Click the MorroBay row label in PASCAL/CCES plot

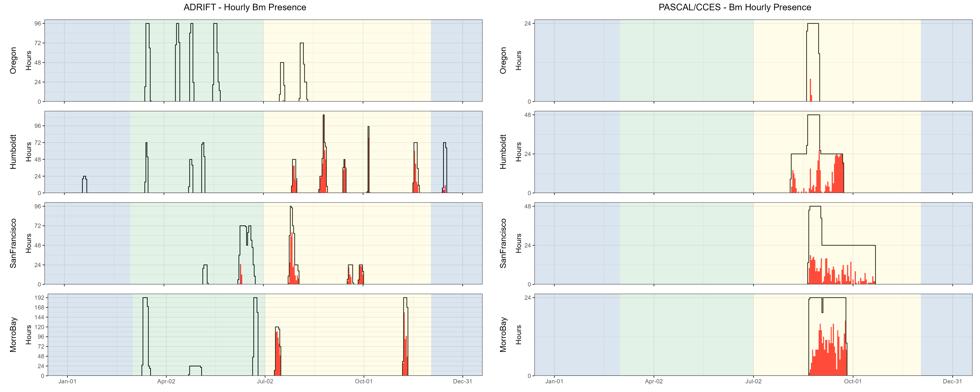click(503, 335)
